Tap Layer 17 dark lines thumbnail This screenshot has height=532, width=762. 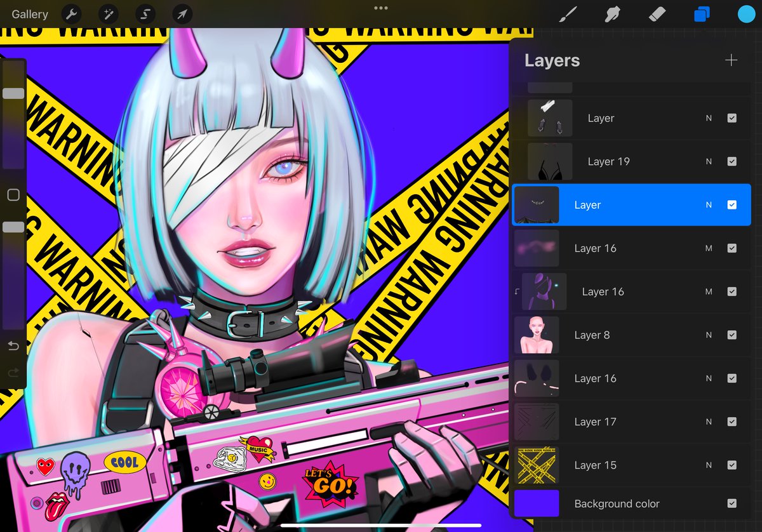coord(537,422)
